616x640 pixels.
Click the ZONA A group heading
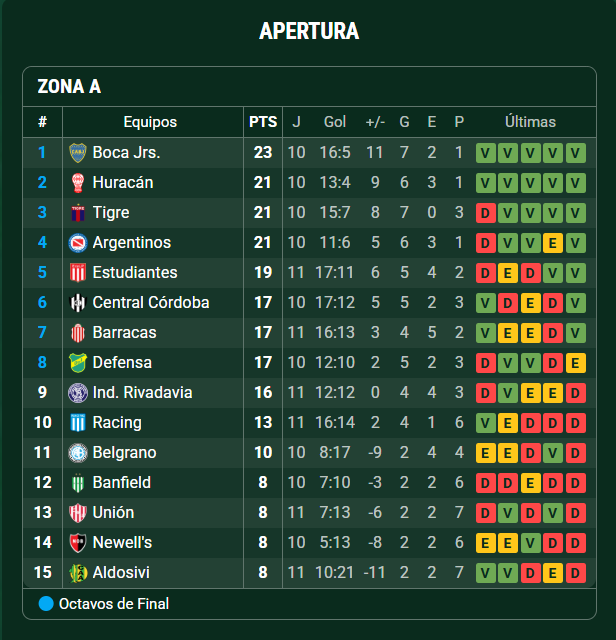[x=69, y=87]
